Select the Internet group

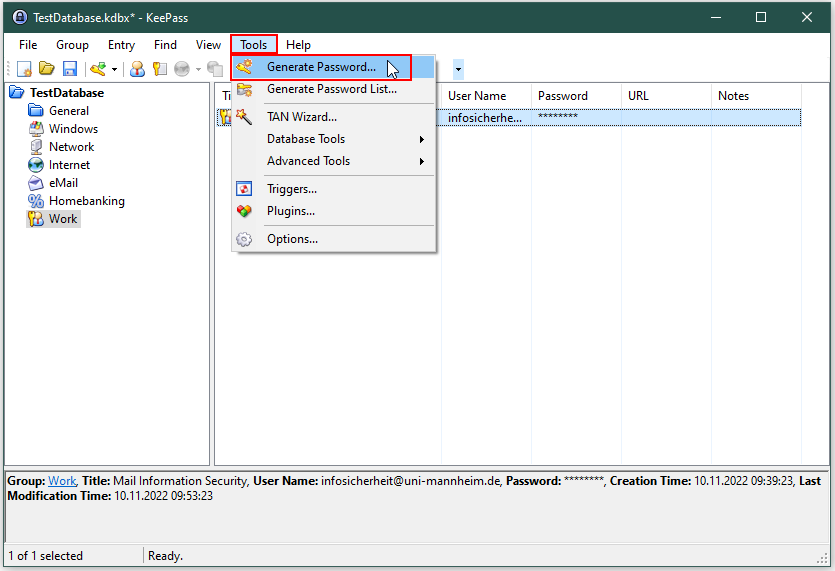point(69,165)
